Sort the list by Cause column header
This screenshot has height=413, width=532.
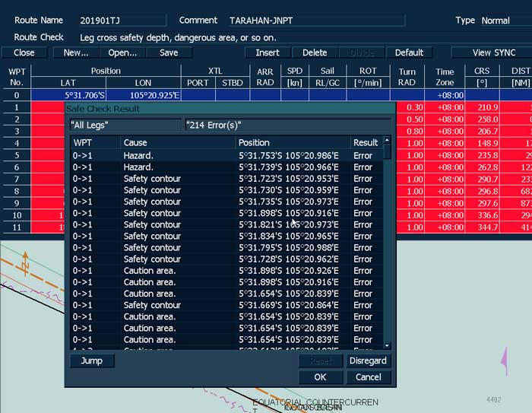[177, 142]
